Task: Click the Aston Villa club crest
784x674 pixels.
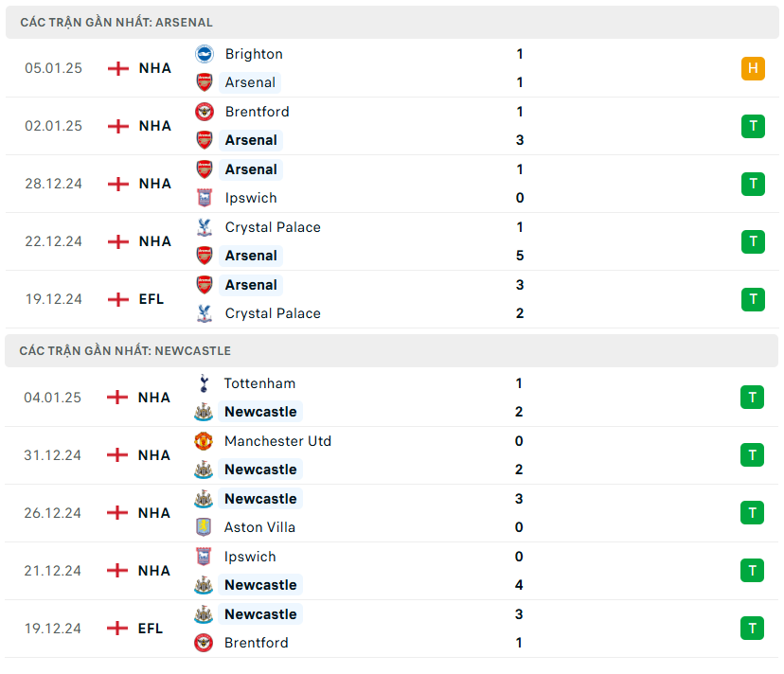Action: (x=204, y=527)
